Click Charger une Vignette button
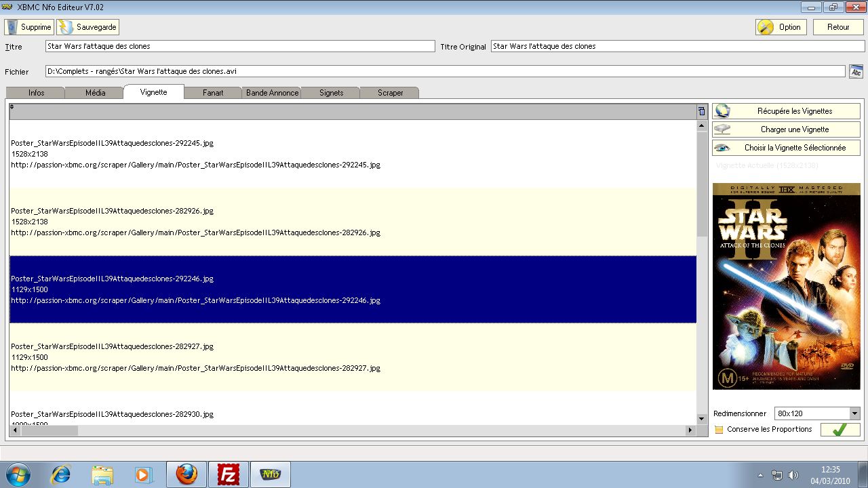Viewport: 868px width, 488px height. point(786,129)
